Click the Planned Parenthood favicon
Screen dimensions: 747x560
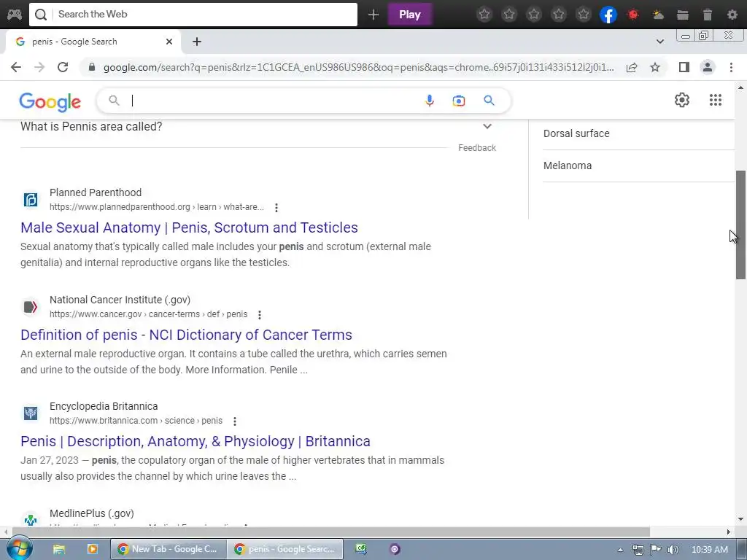(x=31, y=200)
